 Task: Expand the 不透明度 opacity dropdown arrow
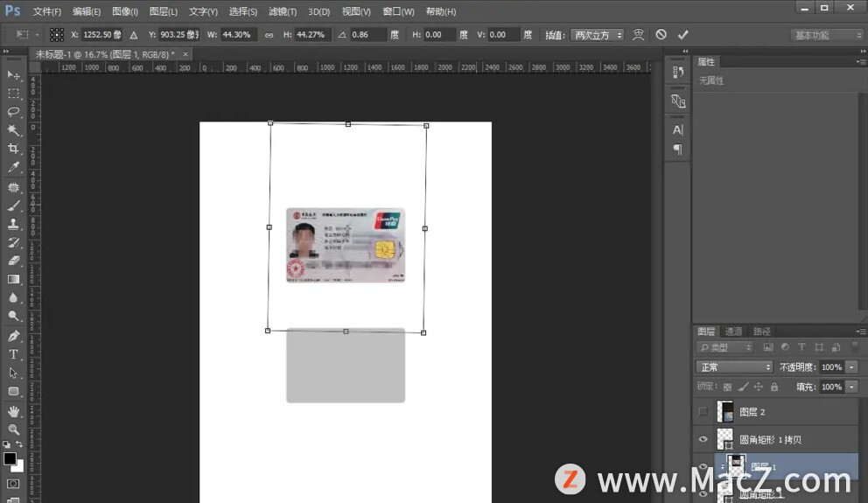click(x=851, y=367)
